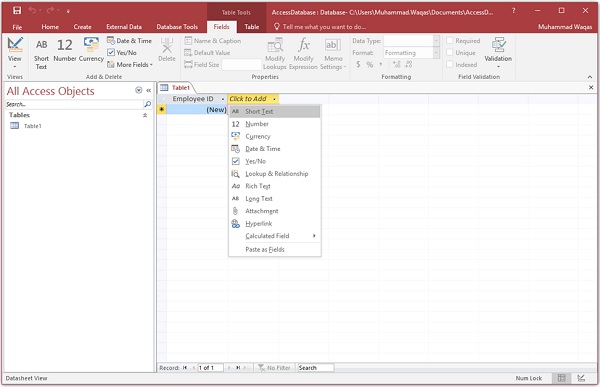Open the Validation tool in ribbon
Image resolution: width=600 pixels, height=387 pixels.
(x=498, y=53)
